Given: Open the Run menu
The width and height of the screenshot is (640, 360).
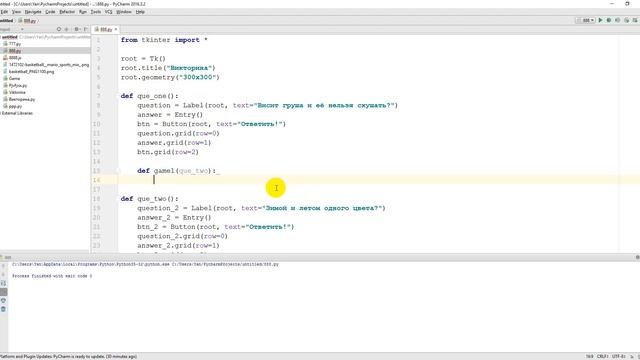Looking at the screenshot, I should (x=83, y=12).
